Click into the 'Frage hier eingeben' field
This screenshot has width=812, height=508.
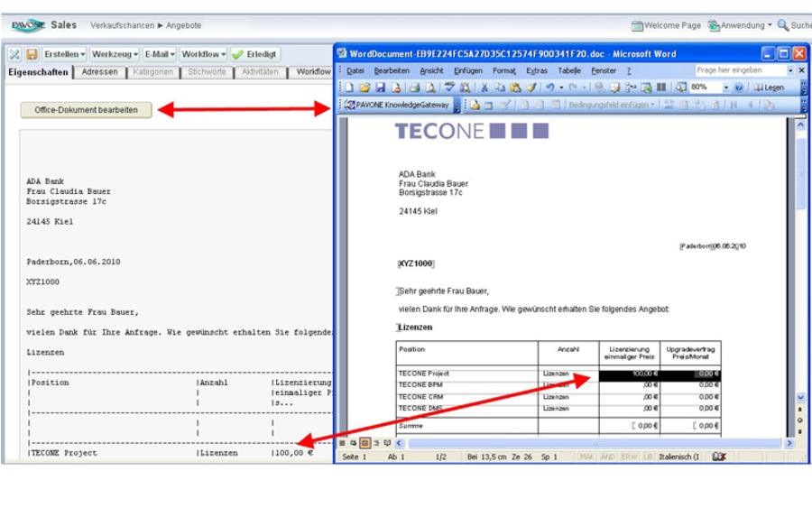740,69
